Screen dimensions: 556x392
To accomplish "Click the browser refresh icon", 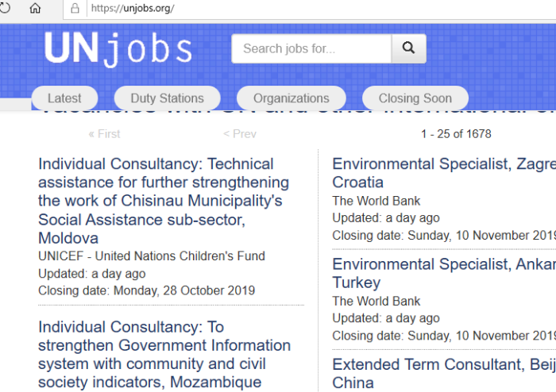I will click(x=4, y=8).
